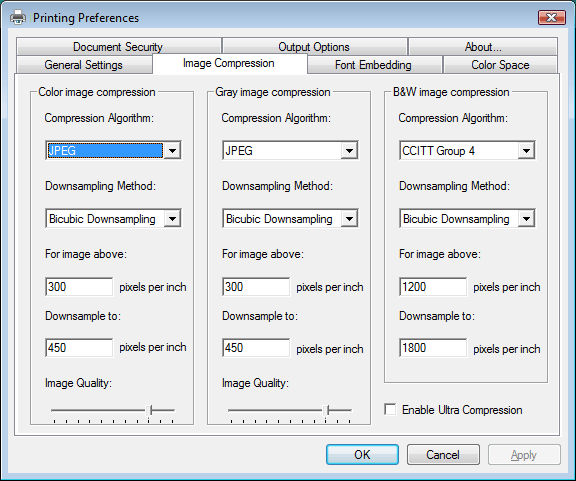The image size is (576, 481).
Task: Click B&W Downsample to field showing 1800
Action: pos(433,348)
